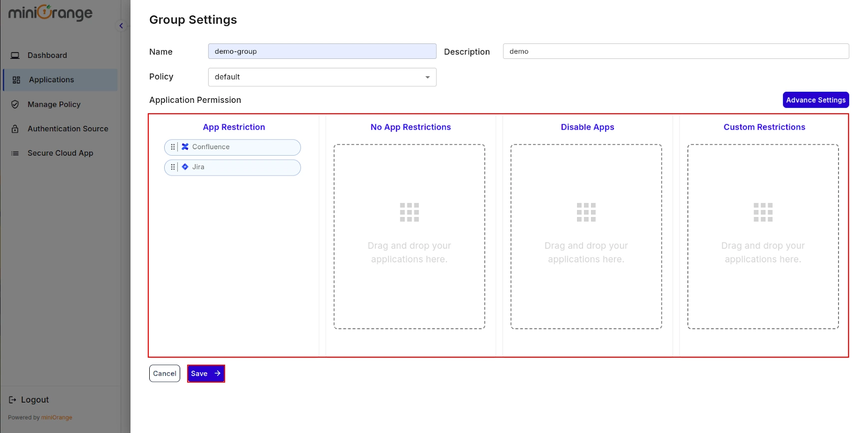Viewport: 868px width, 433px height.
Task: Open the Policy dropdown set to default
Action: 322,77
